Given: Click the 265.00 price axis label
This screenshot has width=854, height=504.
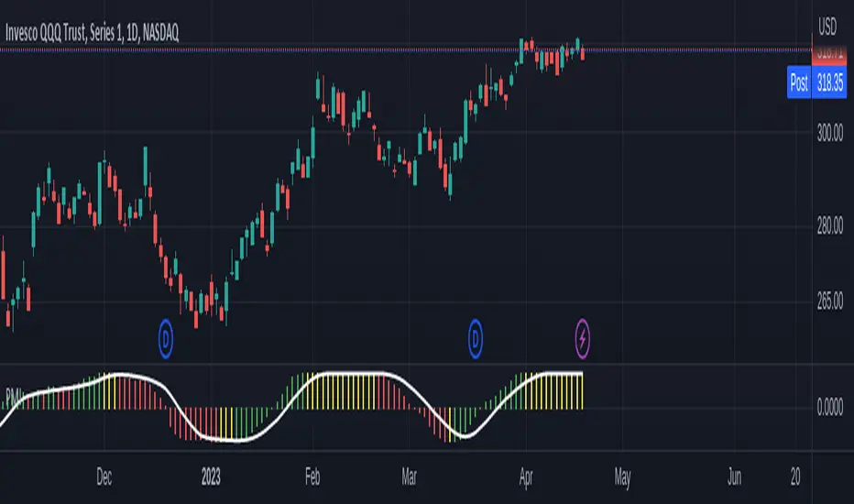Looking at the screenshot, I should [x=830, y=301].
